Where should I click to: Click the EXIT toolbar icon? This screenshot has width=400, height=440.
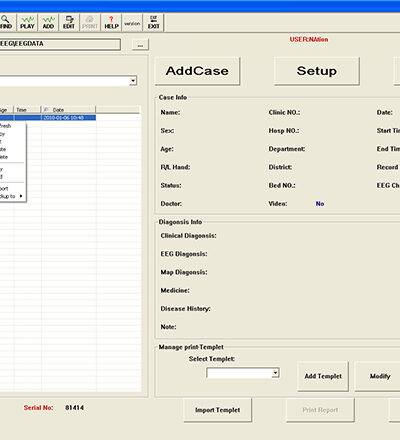tap(153, 22)
